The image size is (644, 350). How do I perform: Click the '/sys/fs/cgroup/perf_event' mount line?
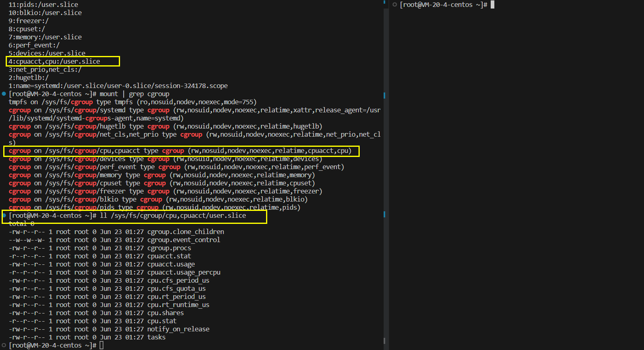point(176,167)
